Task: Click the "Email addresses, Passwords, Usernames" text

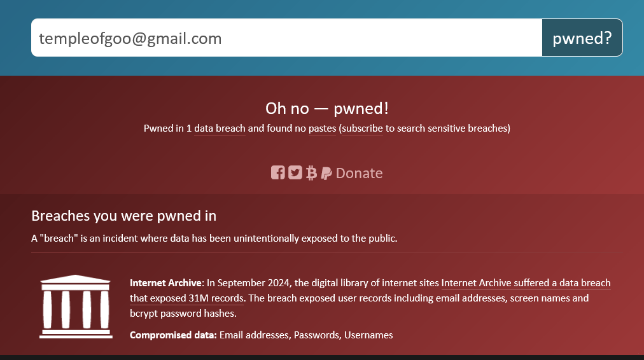Action: [x=306, y=335]
